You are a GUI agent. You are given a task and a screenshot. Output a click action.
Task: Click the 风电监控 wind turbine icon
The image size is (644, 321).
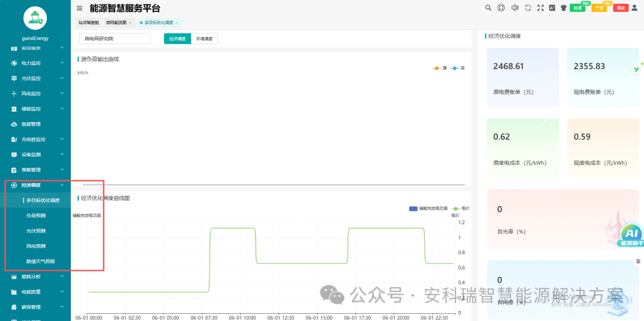tap(14, 94)
